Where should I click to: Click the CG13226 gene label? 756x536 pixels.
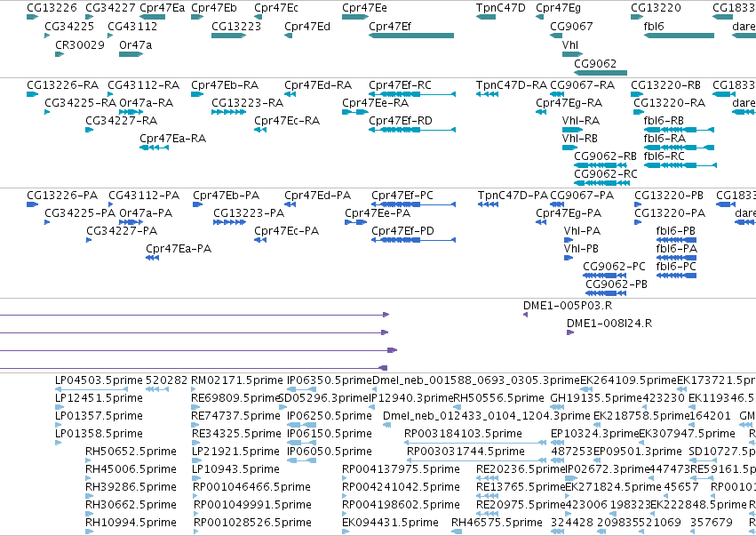52,8
